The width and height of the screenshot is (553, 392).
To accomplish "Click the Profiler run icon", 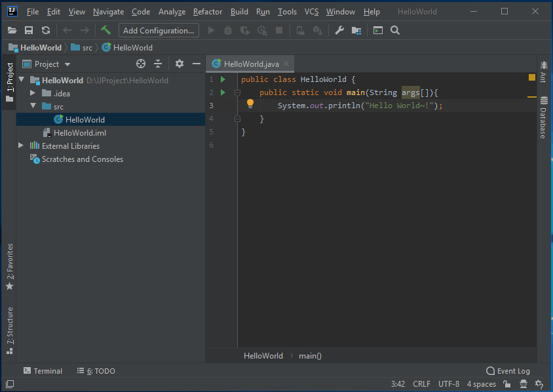I will coord(262,31).
